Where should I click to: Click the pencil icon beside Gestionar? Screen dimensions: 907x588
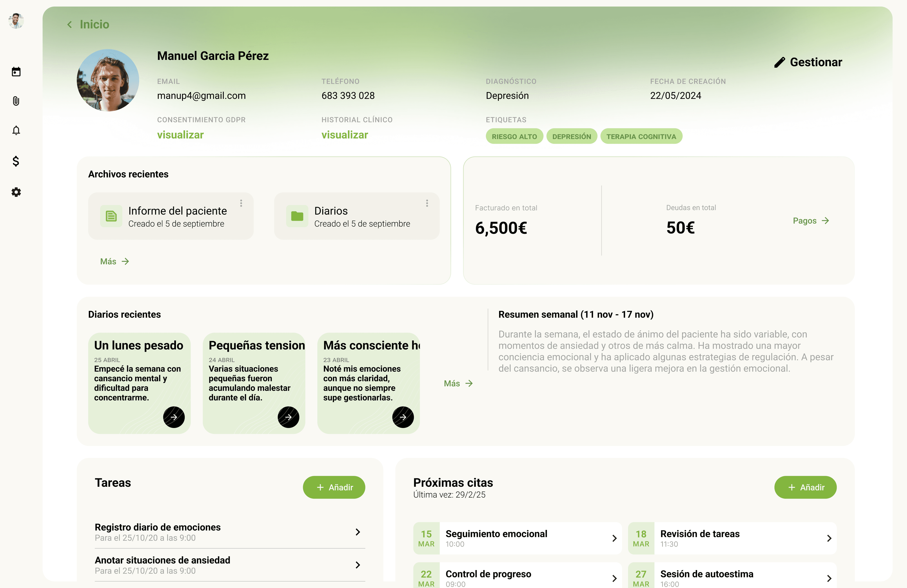pyautogui.click(x=780, y=63)
